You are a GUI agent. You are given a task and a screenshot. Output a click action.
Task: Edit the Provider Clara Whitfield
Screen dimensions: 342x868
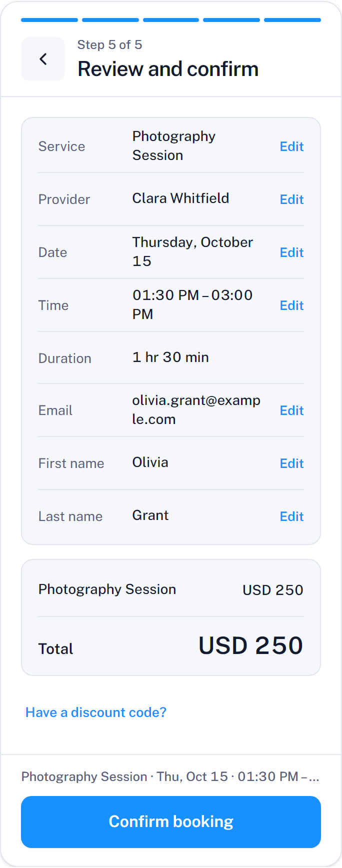pyautogui.click(x=291, y=199)
